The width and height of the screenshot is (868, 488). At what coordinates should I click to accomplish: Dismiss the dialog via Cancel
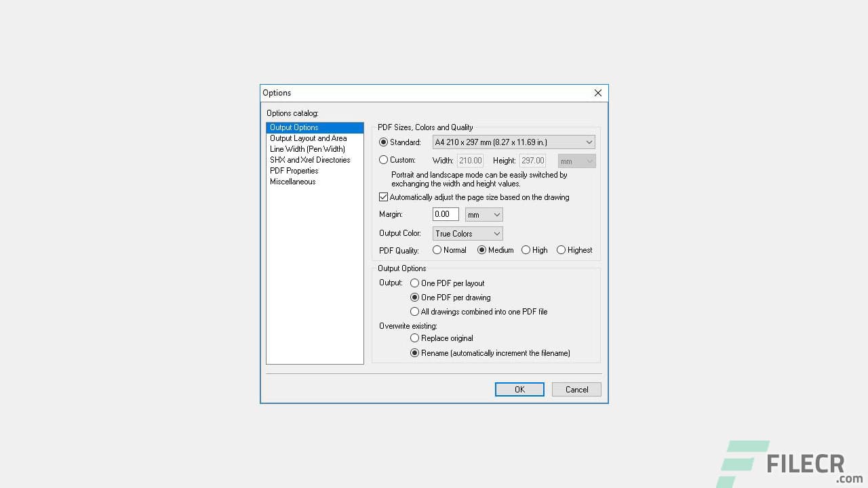[576, 389]
